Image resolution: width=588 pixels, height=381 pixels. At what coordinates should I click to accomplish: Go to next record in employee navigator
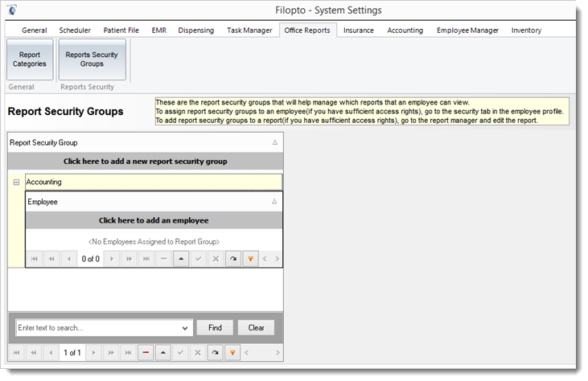112,259
